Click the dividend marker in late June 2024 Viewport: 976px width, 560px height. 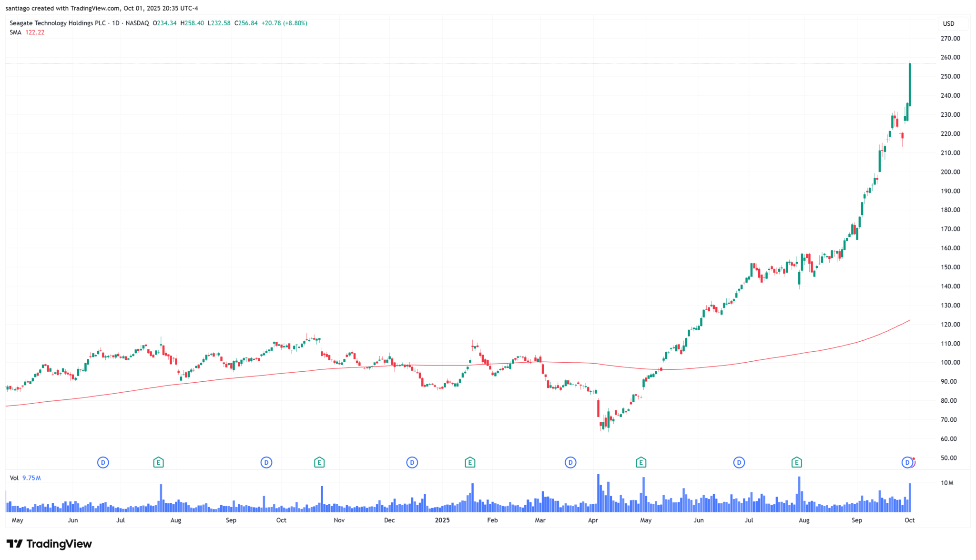103,462
